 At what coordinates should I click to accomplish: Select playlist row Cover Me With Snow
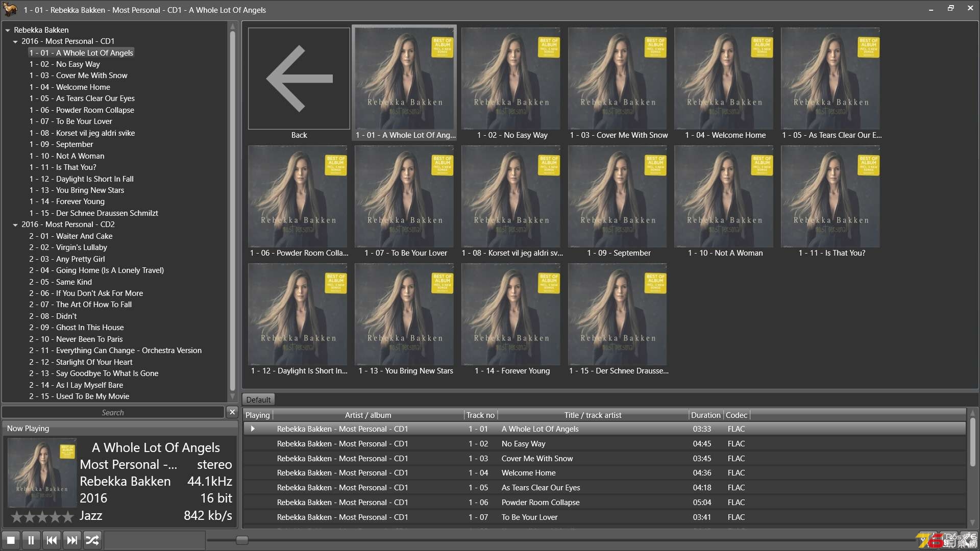604,459
